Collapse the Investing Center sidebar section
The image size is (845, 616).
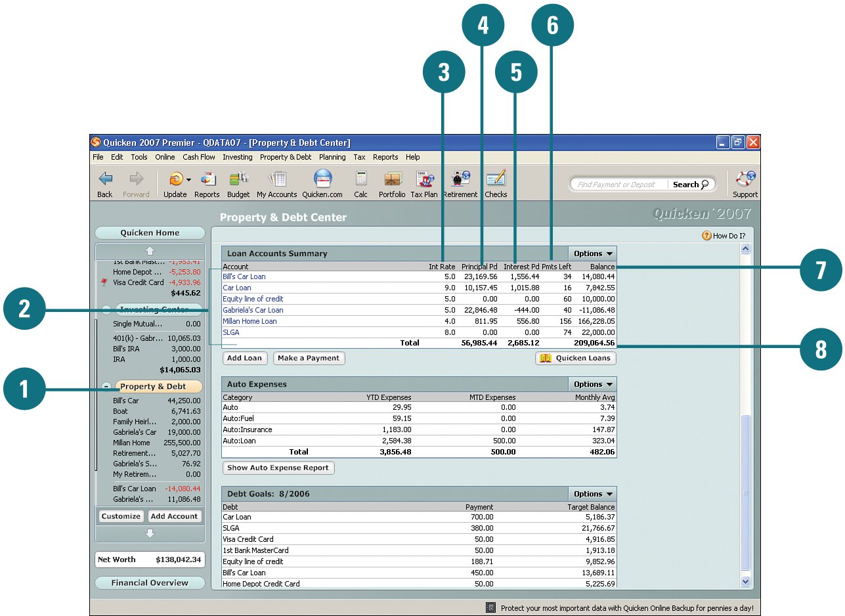coord(106,310)
